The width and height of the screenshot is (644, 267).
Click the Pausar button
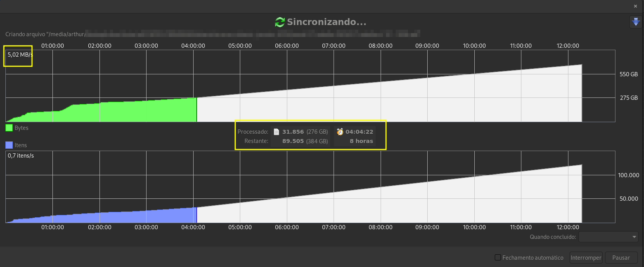[x=621, y=258]
